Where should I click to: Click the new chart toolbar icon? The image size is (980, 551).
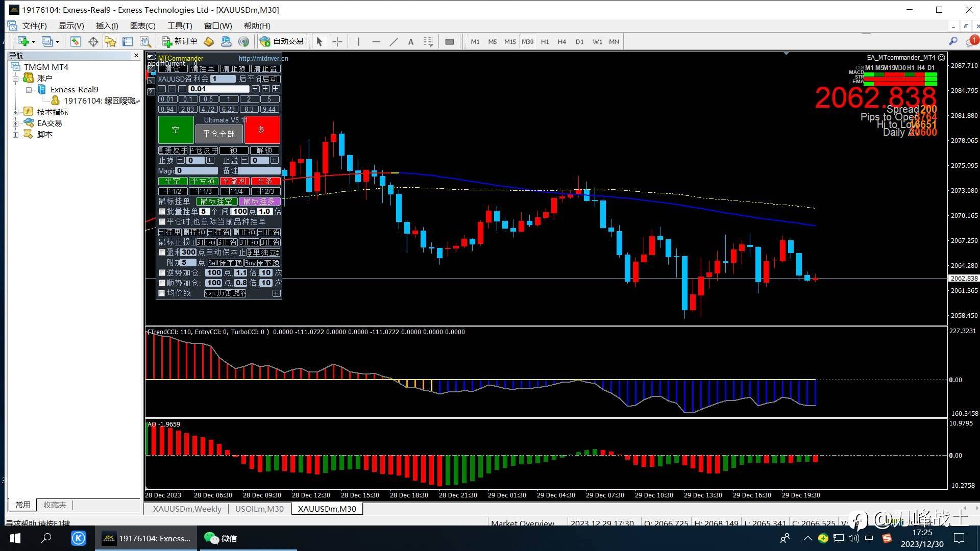click(x=23, y=42)
